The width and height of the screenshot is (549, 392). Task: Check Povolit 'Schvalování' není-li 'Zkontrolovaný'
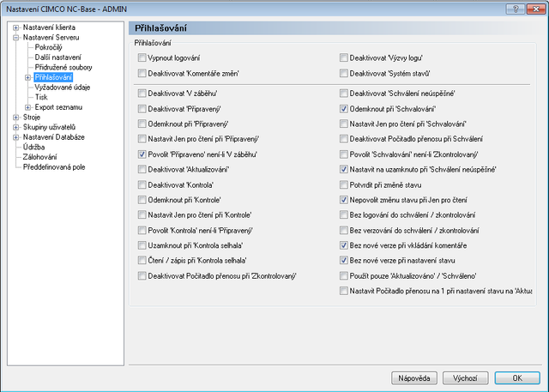point(344,154)
